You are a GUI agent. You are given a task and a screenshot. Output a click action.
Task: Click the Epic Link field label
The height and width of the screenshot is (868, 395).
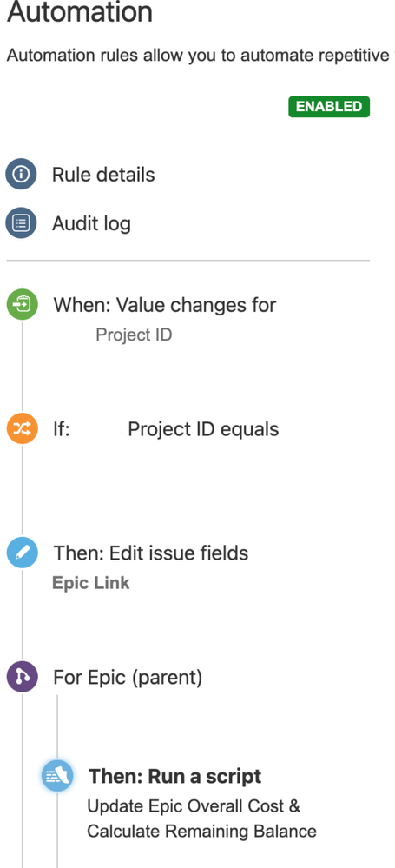(91, 583)
